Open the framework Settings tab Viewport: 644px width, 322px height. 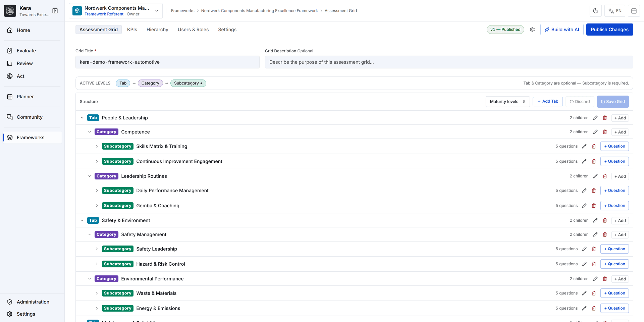pos(227,30)
